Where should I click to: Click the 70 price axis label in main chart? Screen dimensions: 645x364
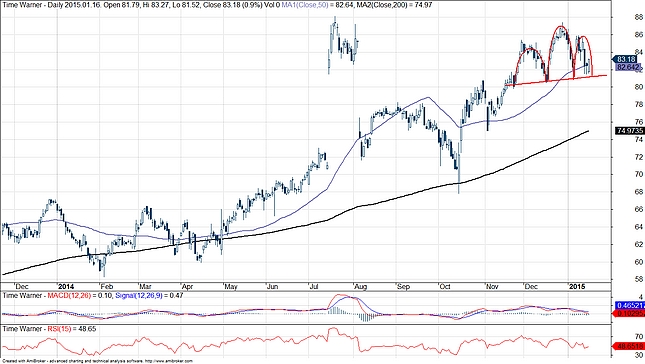tap(639, 174)
